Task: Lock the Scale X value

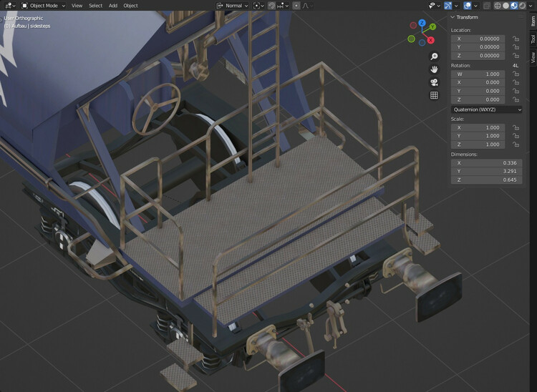Action: (516, 127)
